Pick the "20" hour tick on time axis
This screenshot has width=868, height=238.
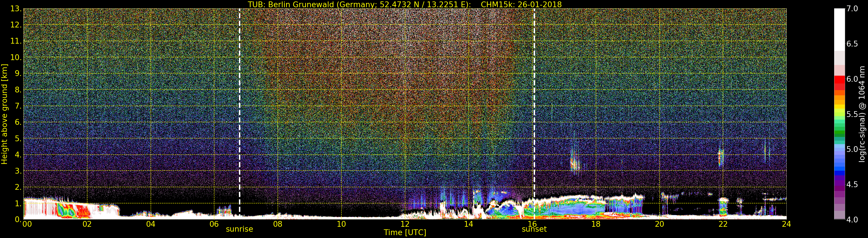point(659,224)
